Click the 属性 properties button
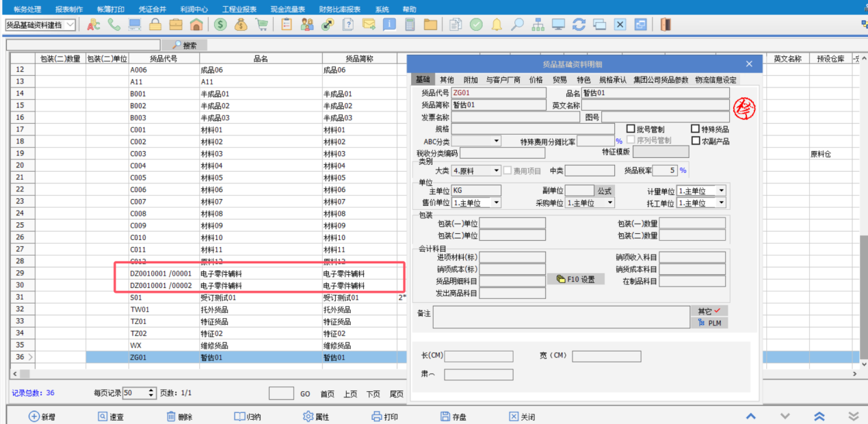868x424 pixels. coord(316,417)
